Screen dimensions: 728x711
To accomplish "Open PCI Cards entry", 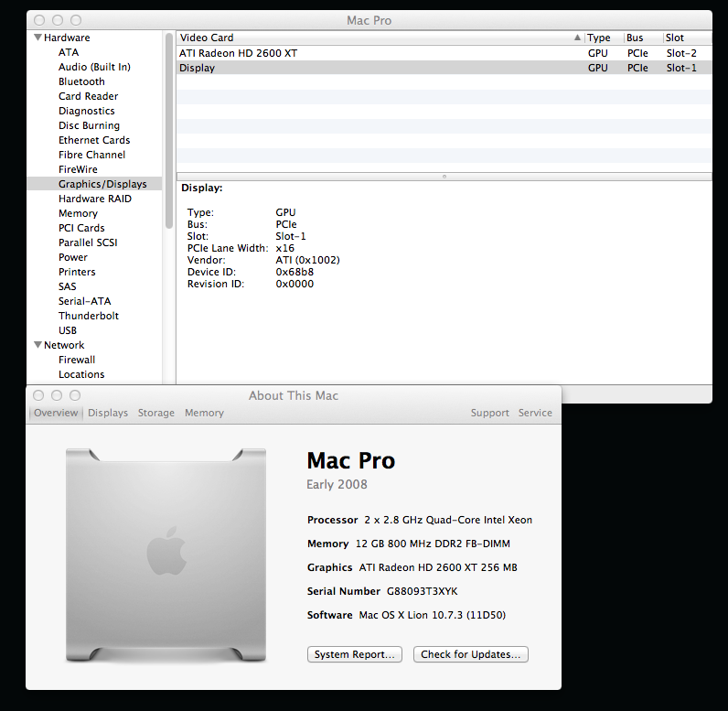I will [81, 228].
